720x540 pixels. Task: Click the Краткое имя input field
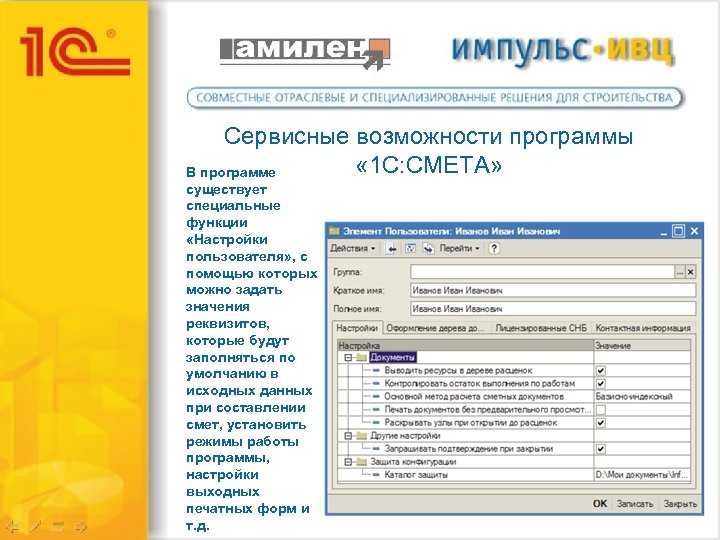(553, 291)
